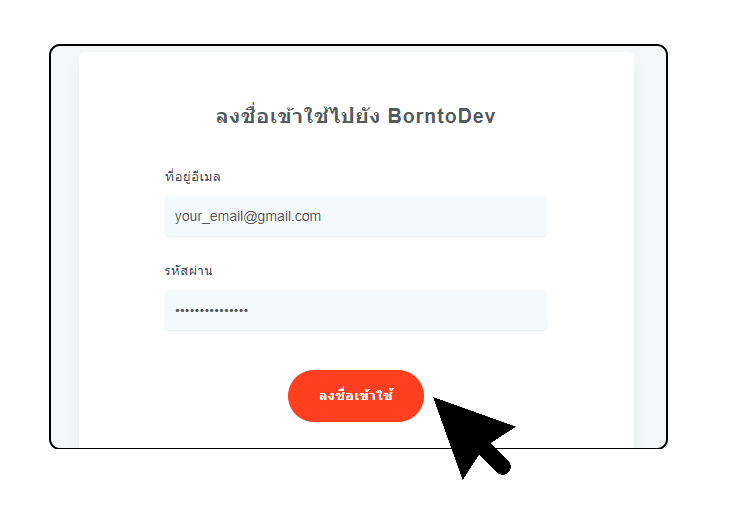Click the pointed tip of the black arrow
730x518 pixels.
pyautogui.click(x=436, y=399)
